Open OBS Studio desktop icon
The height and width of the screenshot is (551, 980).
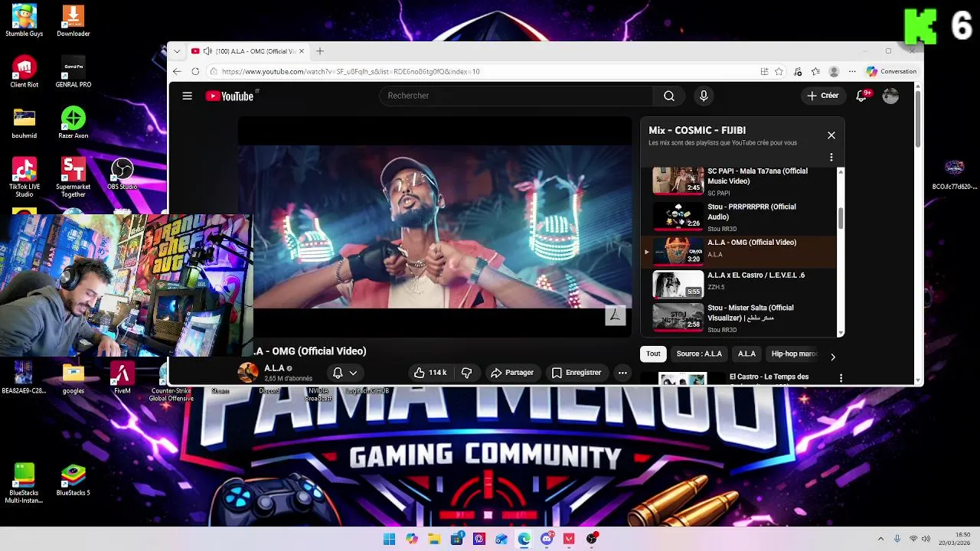pos(122,174)
